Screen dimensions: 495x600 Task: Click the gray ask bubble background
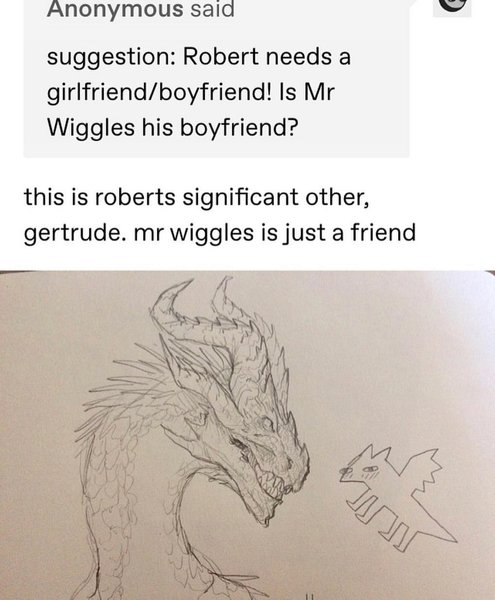coord(217,78)
